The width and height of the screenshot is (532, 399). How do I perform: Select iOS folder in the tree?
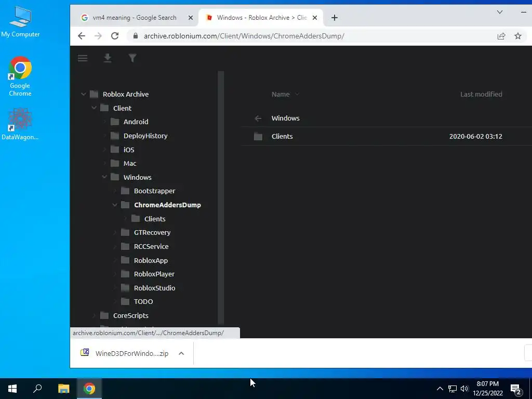tap(129, 150)
